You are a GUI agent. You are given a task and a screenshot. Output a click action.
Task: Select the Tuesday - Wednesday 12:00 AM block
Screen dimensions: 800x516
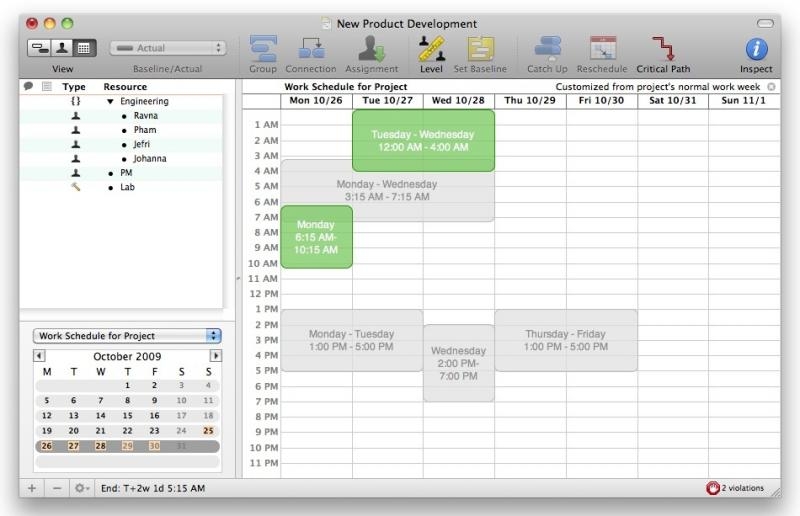coord(423,140)
